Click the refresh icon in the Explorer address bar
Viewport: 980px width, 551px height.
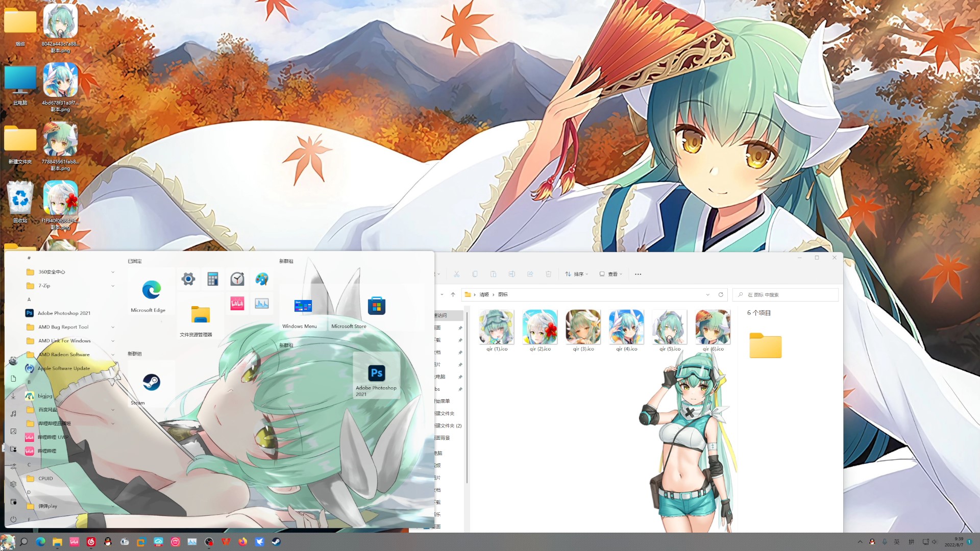(721, 295)
